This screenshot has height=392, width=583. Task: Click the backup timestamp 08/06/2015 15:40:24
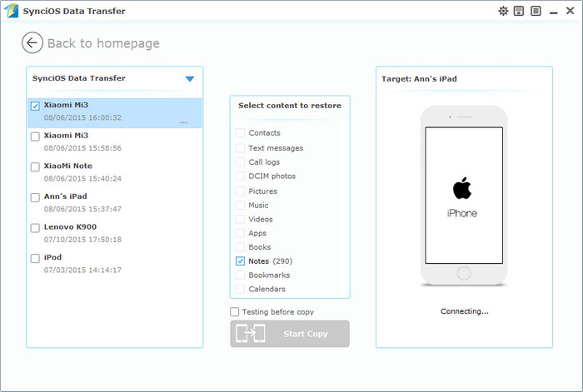(82, 178)
